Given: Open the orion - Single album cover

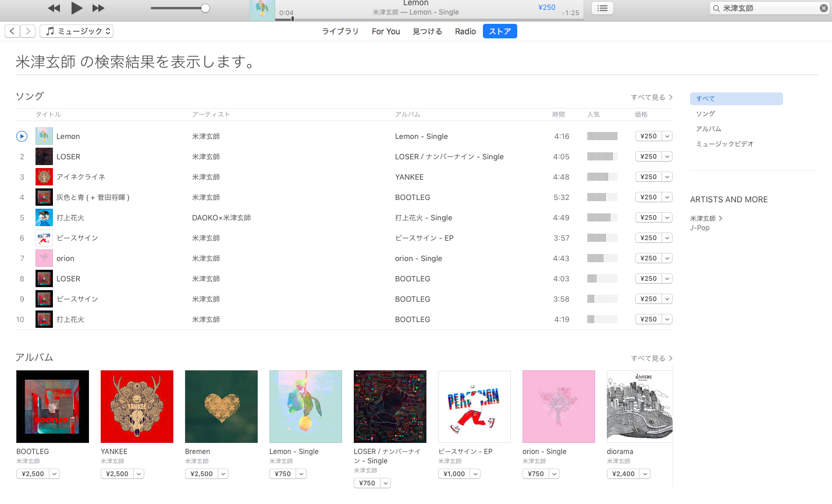Looking at the screenshot, I should (x=559, y=406).
